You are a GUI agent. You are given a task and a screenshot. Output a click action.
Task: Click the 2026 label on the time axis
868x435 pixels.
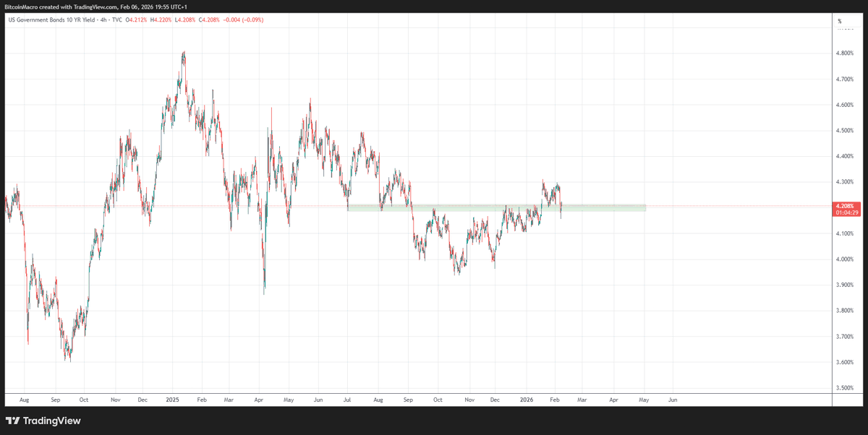pyautogui.click(x=526, y=399)
